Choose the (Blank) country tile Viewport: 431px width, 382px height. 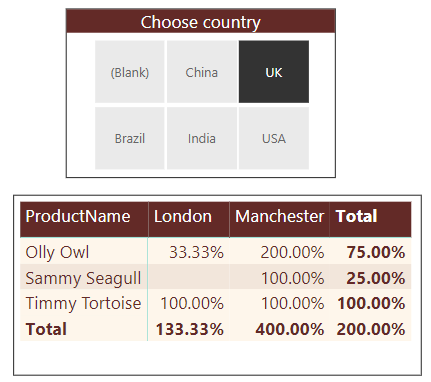(x=130, y=72)
